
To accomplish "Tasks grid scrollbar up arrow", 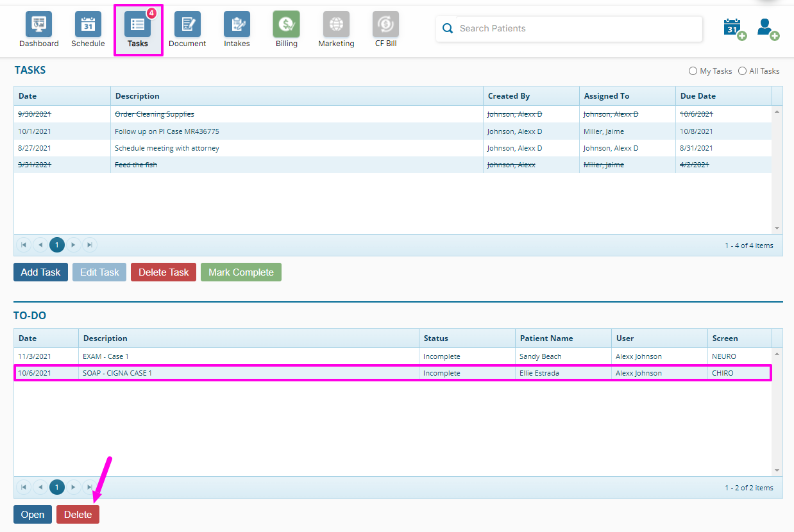I will pos(777,112).
